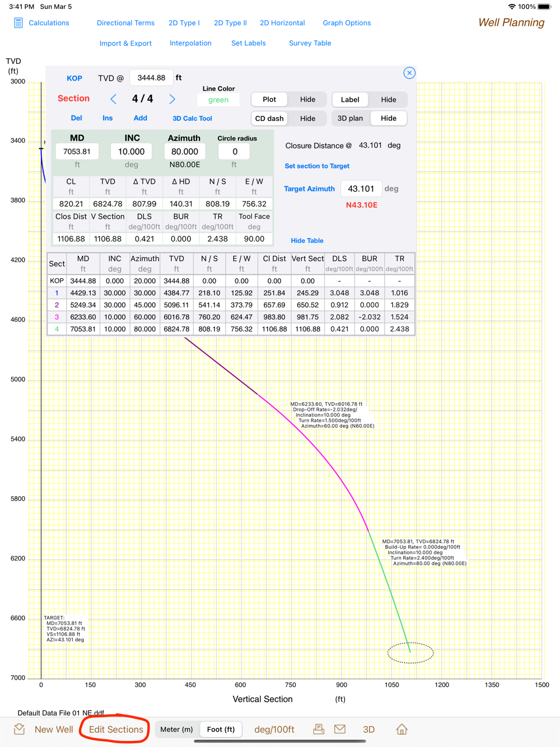Click the Well Planning title
Viewport: 560px width, 747px height.
pos(511,23)
